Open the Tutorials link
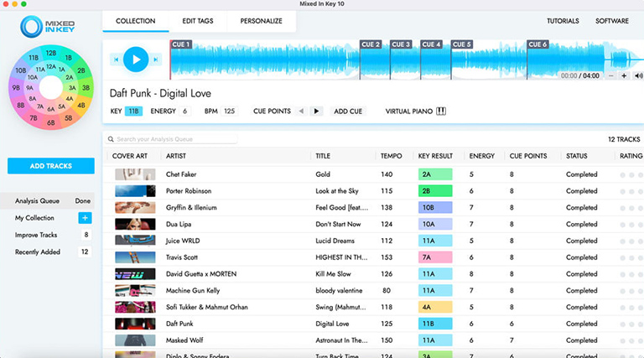Screen dimensions: 644x358 click(563, 20)
